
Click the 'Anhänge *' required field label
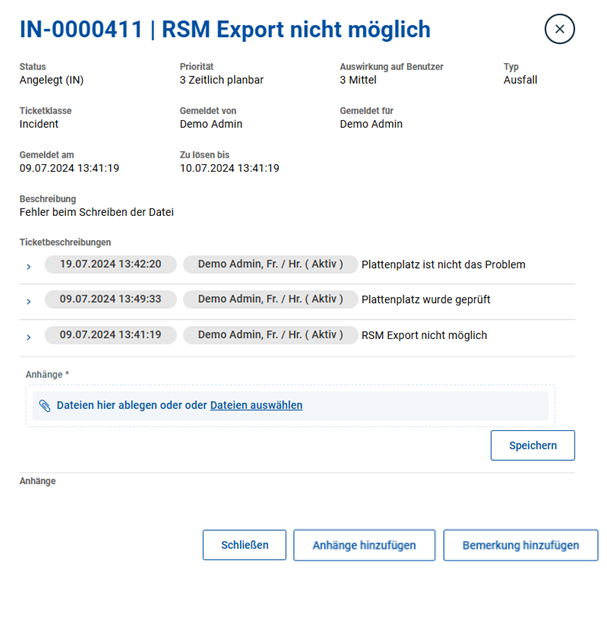(x=47, y=374)
